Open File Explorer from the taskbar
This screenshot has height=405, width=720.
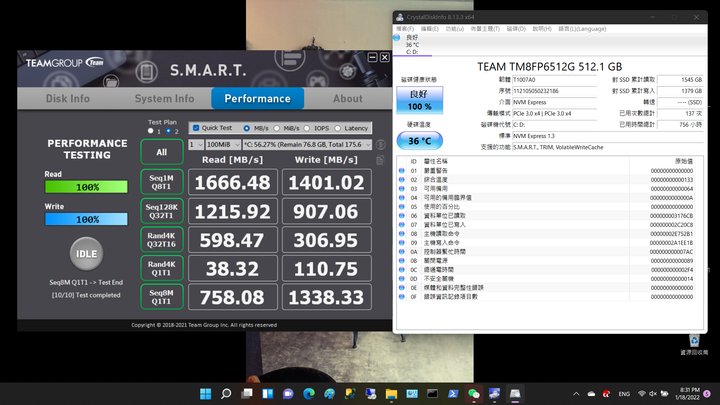(x=391, y=394)
